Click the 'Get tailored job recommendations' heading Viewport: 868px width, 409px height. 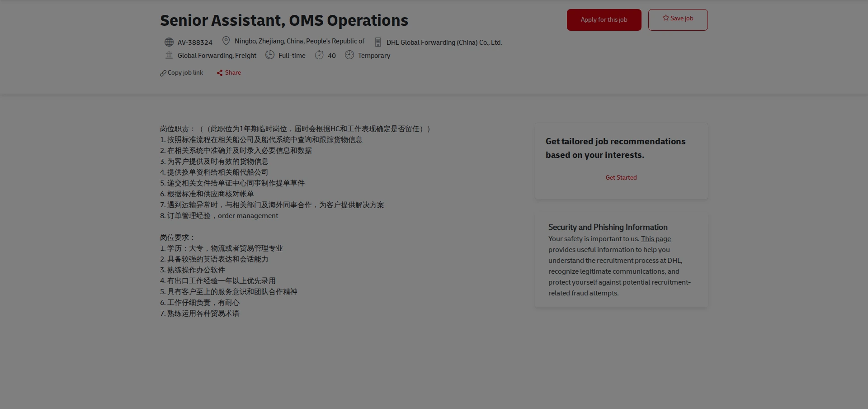[x=616, y=148]
